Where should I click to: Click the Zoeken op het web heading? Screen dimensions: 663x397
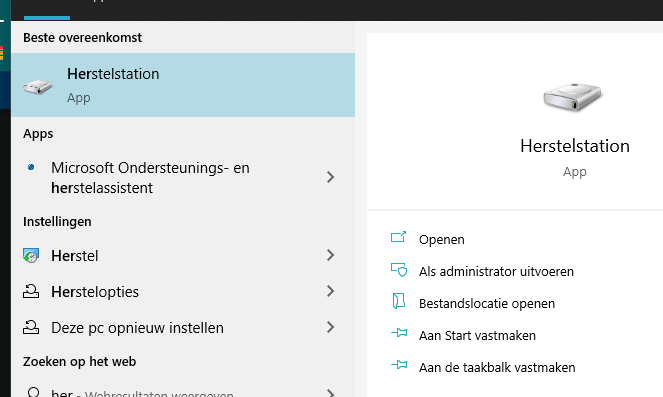tap(79, 361)
